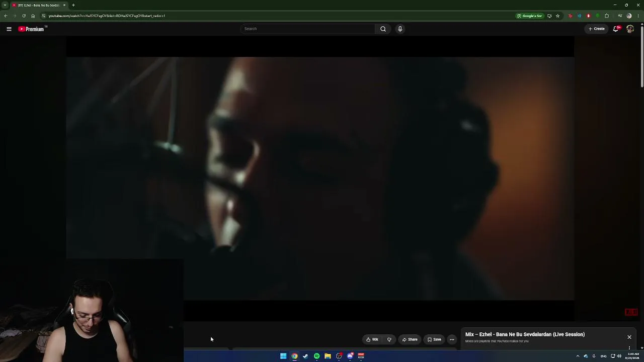Show hidden system tray icons
Viewport: 644px width, 362px height.
click(578, 356)
